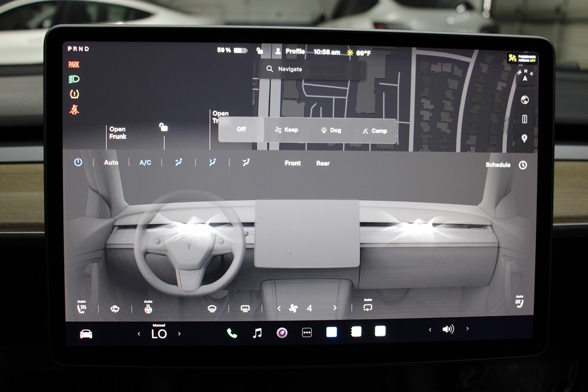Viewport: 588px width, 392px height.
Task: Tap the steering wheel heater icon
Action: click(115, 309)
